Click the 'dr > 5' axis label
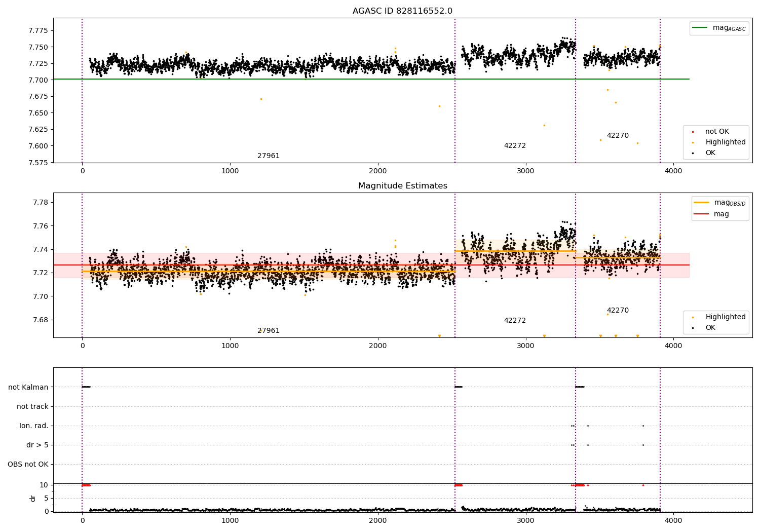760x532 pixels. click(x=37, y=445)
